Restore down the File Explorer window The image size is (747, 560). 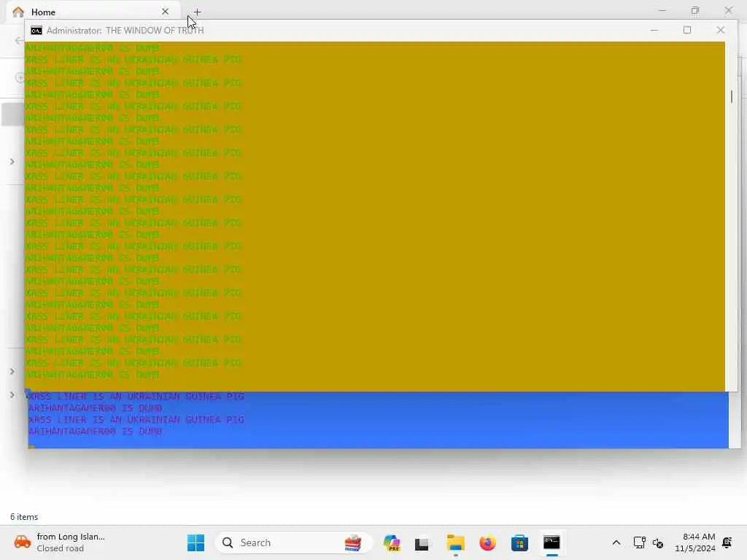(x=695, y=10)
